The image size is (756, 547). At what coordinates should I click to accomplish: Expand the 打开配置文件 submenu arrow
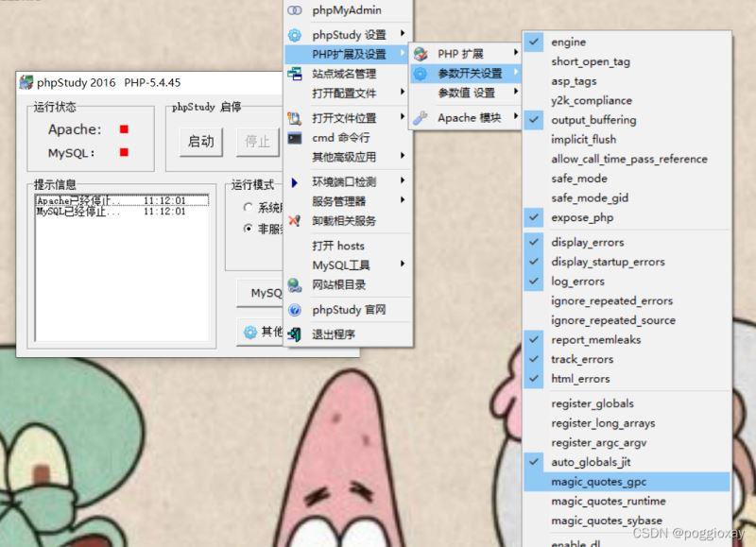(x=403, y=93)
